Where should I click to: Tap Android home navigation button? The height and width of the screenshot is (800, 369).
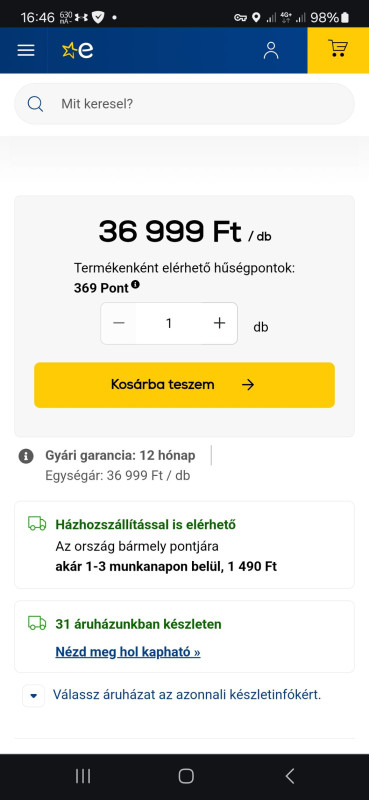[186, 776]
